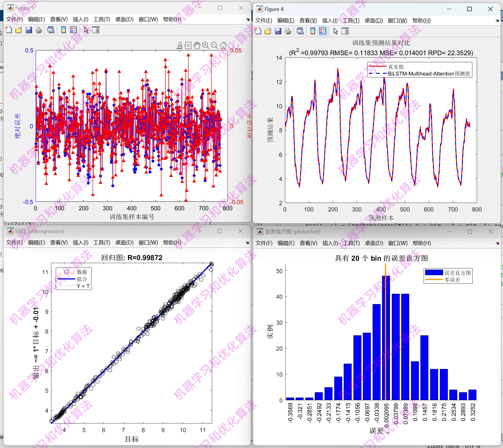503x448 pixels.
Task: Expand 窗口(W) menu in Figure 9
Action: [148, 19]
